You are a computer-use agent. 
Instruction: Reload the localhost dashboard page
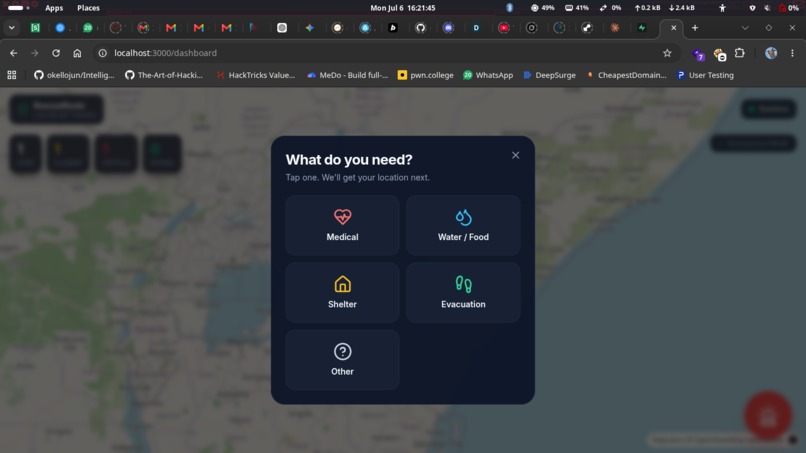56,53
